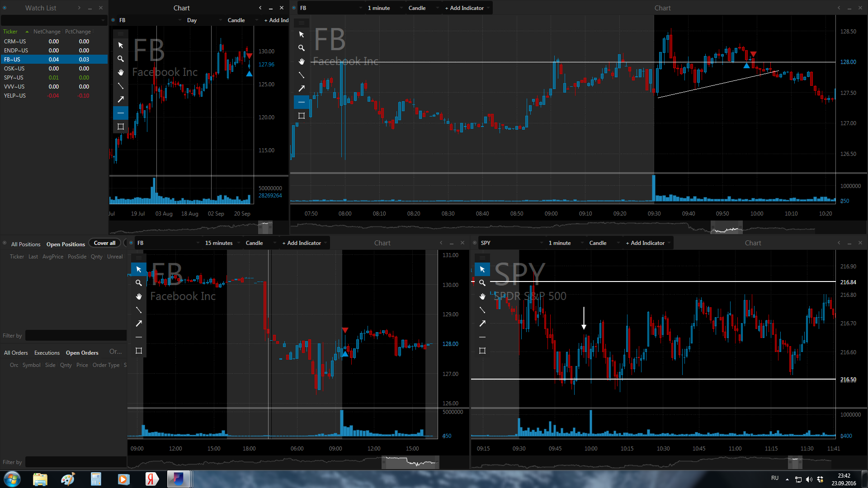
Task: Open SPY symbol dropdown
Action: tap(511, 243)
